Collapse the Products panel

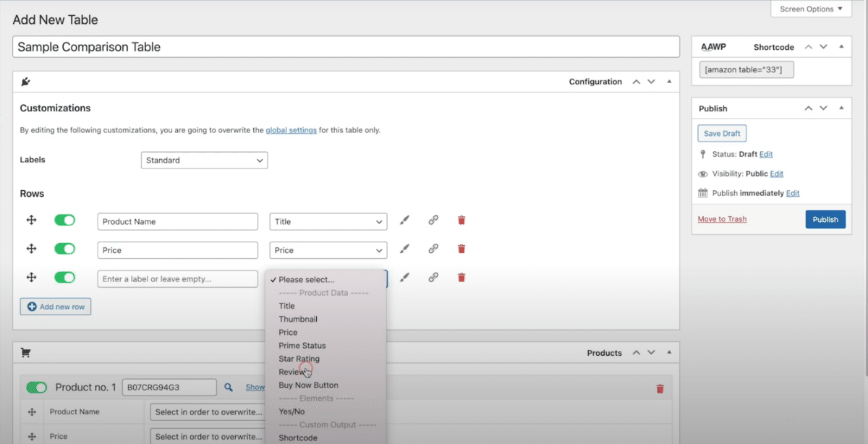(669, 353)
